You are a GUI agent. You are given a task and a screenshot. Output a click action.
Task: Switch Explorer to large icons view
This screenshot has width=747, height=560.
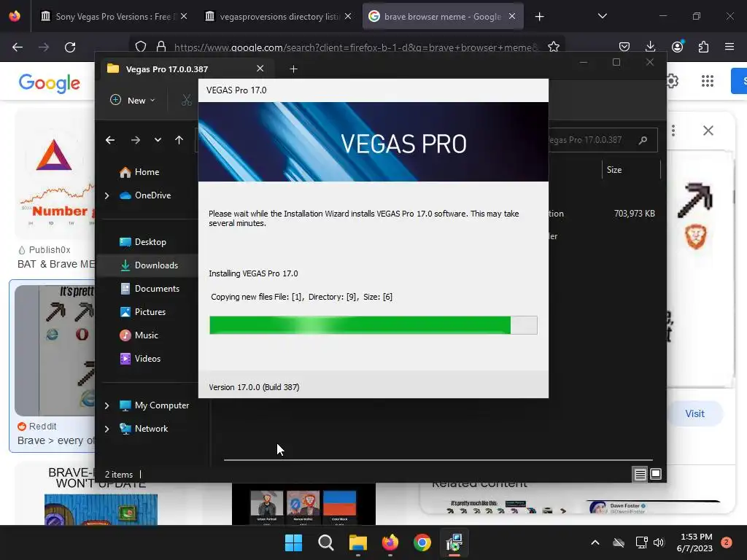click(x=656, y=474)
